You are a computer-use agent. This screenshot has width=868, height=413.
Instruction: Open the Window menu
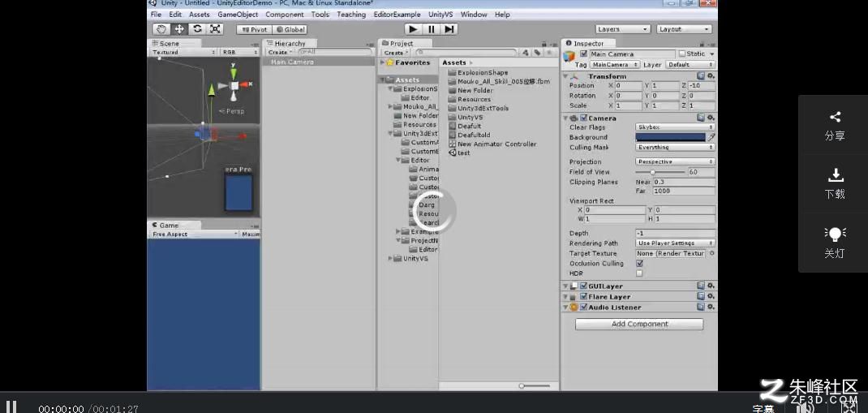point(474,15)
